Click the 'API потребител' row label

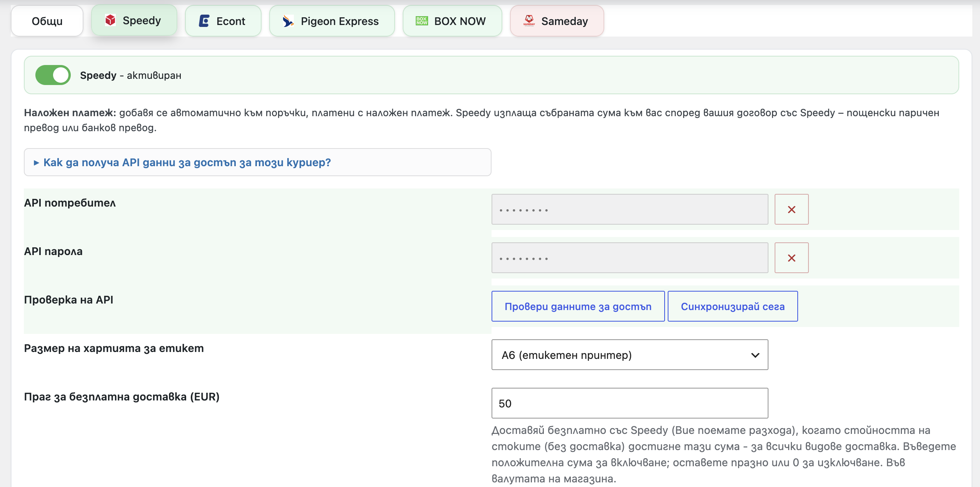coord(70,203)
